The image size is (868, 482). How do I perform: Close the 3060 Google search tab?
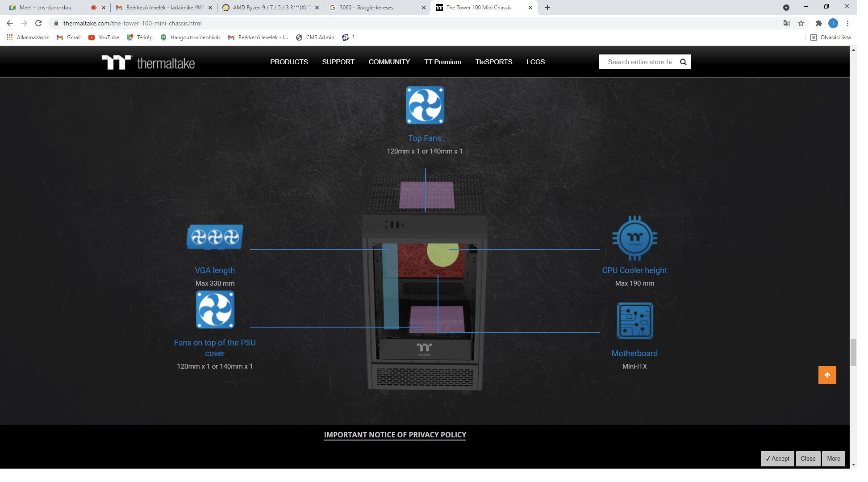click(424, 8)
